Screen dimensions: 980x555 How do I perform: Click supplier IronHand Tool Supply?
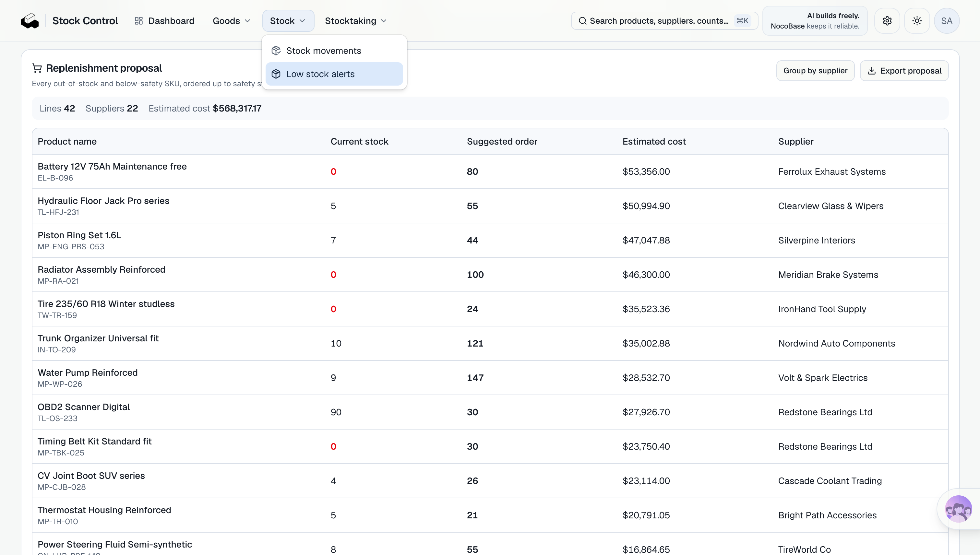822,309
